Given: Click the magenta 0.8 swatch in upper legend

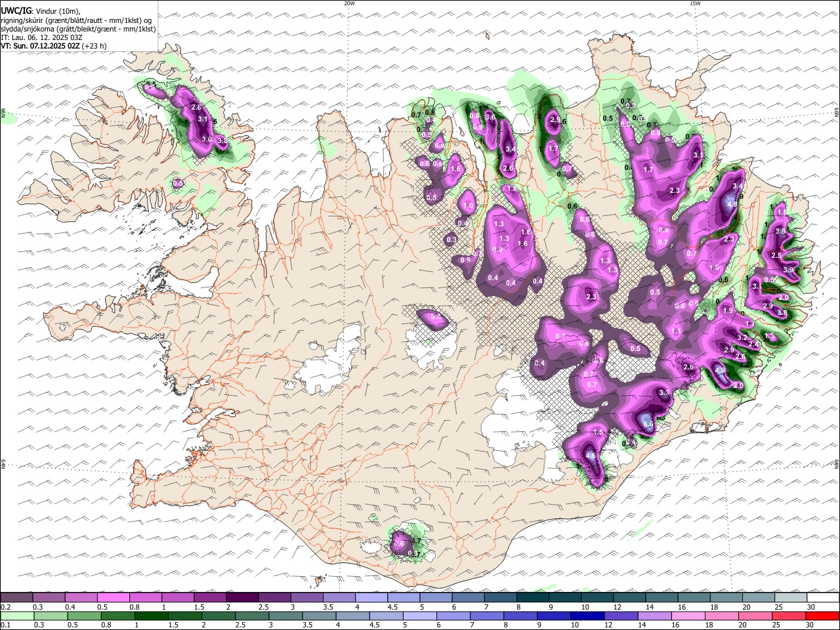Looking at the screenshot, I should tap(146, 597).
